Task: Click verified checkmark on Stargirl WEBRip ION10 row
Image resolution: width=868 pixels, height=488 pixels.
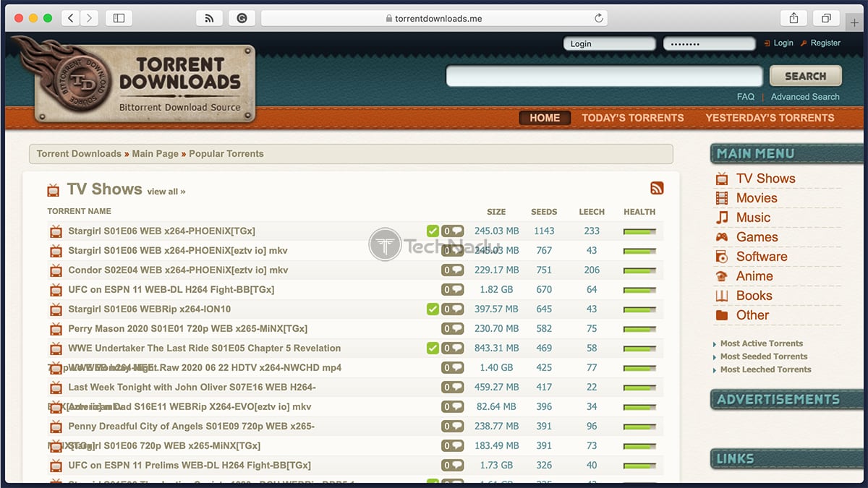Action: pos(433,309)
